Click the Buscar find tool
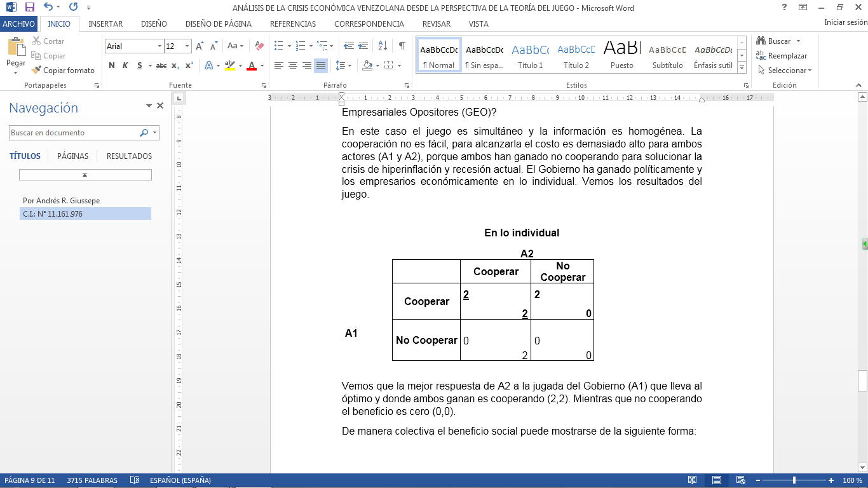 tap(773, 41)
